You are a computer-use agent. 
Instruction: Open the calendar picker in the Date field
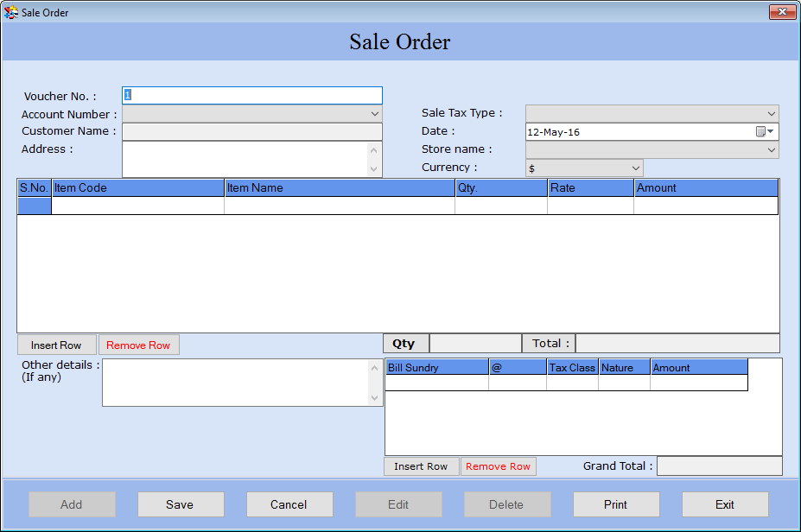(765, 132)
